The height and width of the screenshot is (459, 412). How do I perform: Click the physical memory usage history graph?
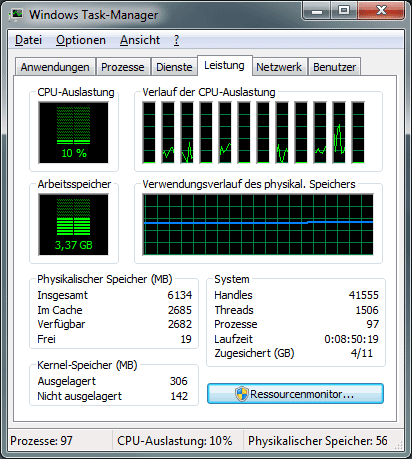click(x=258, y=224)
